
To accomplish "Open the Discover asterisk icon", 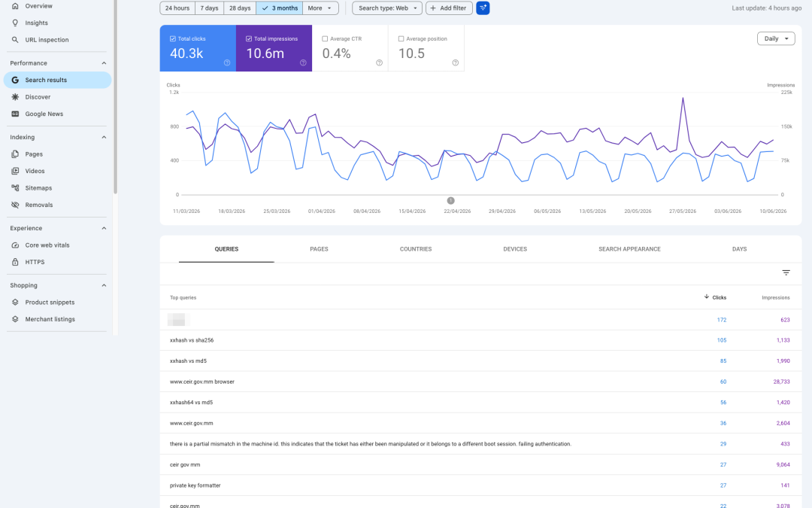I will click(x=15, y=97).
